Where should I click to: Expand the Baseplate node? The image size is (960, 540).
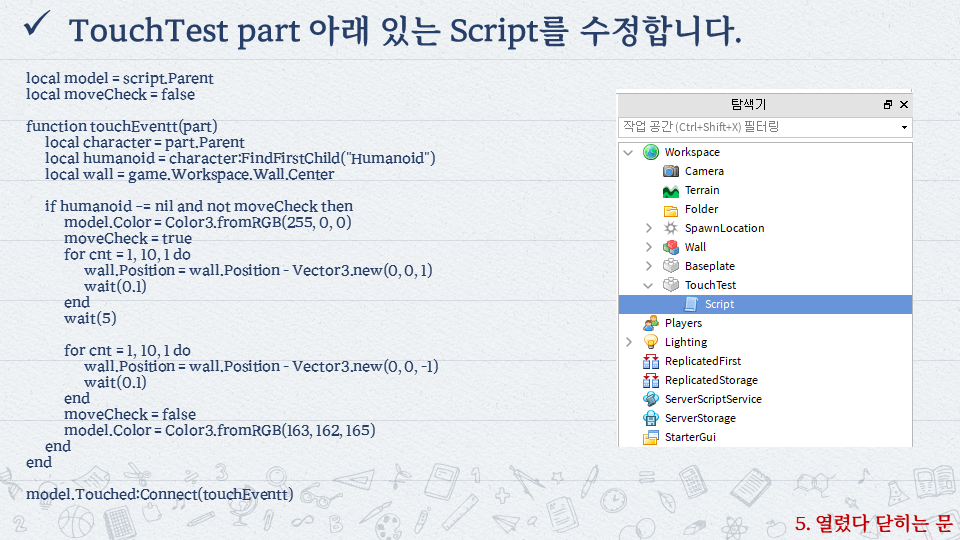click(649, 266)
